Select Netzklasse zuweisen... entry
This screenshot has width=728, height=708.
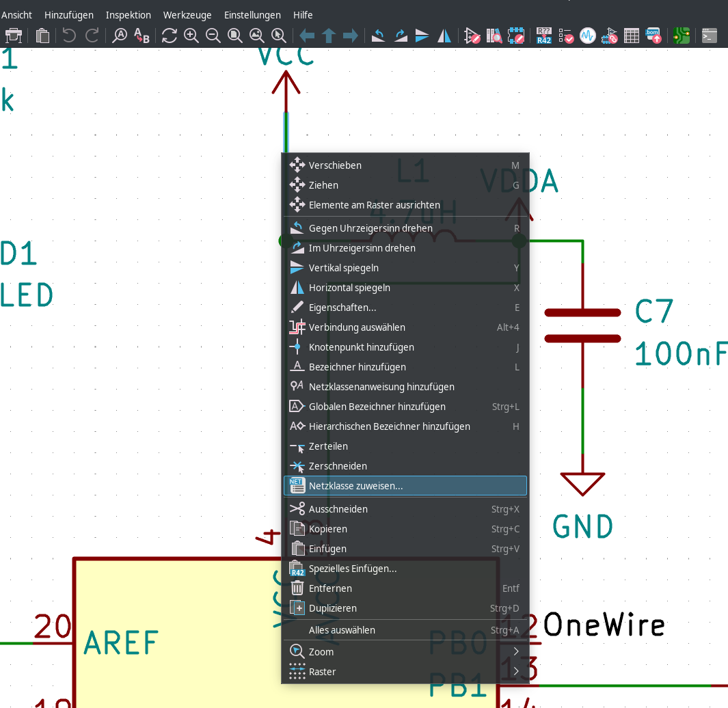coord(405,486)
